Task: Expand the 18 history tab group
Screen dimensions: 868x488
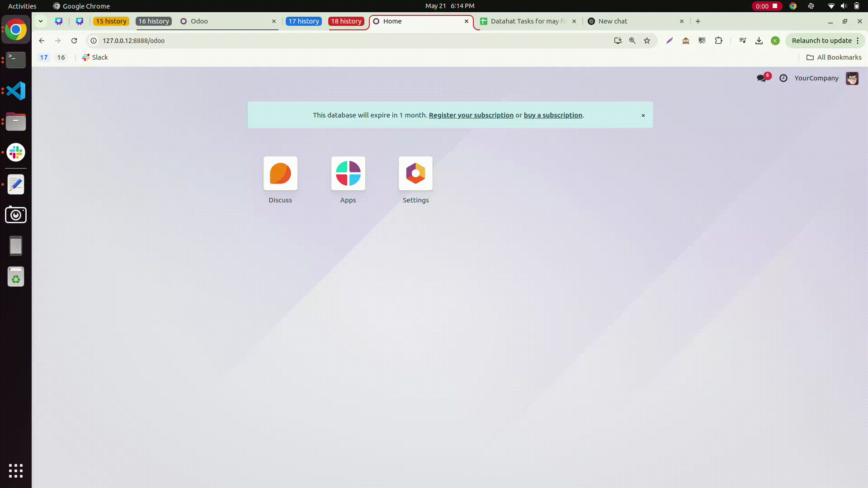Action: click(346, 21)
